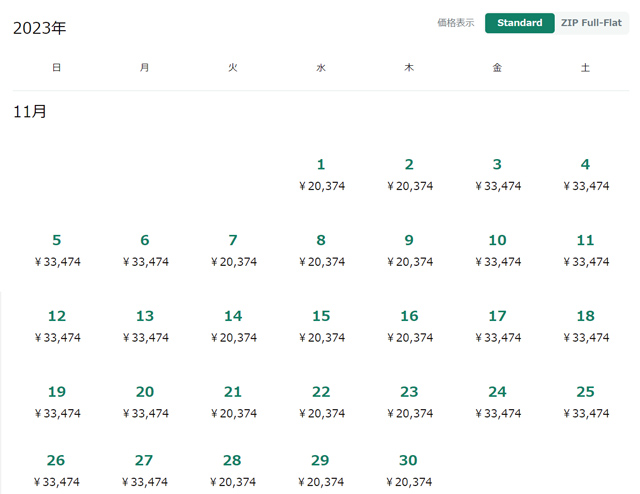
Task: Select November 11 in the calendar
Action: coord(585,250)
